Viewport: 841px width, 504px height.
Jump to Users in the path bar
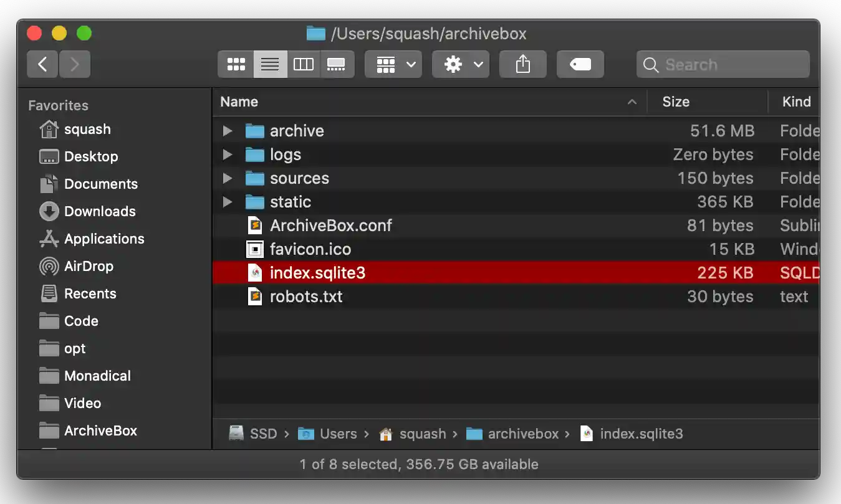pos(327,434)
